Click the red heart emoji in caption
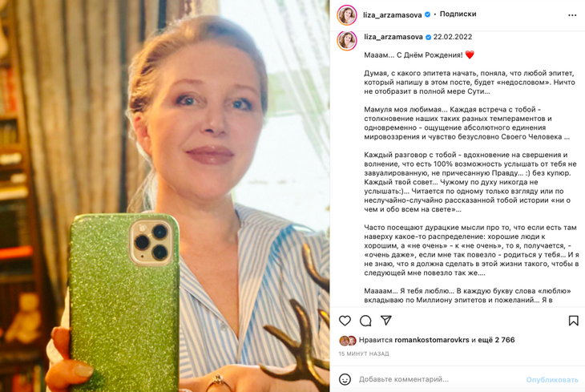 click(x=470, y=55)
